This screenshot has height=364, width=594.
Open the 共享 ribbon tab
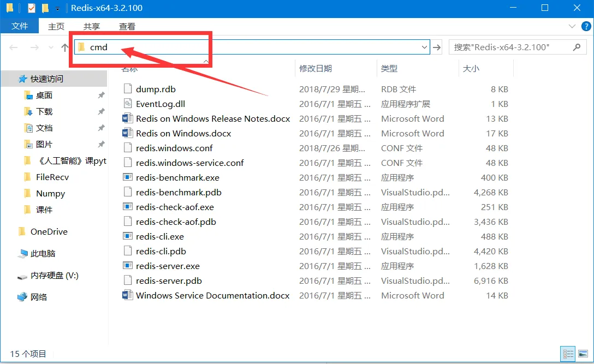click(92, 26)
